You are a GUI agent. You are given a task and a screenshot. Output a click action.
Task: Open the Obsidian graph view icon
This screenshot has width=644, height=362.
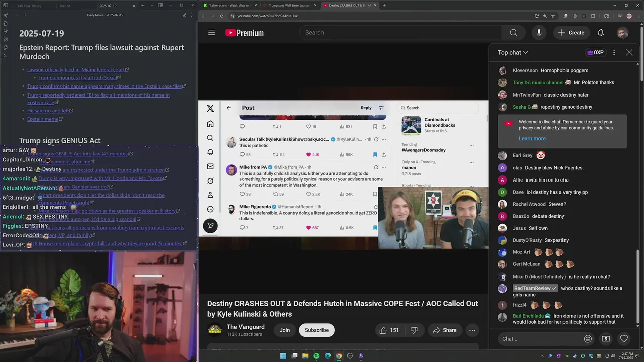coord(6,31)
